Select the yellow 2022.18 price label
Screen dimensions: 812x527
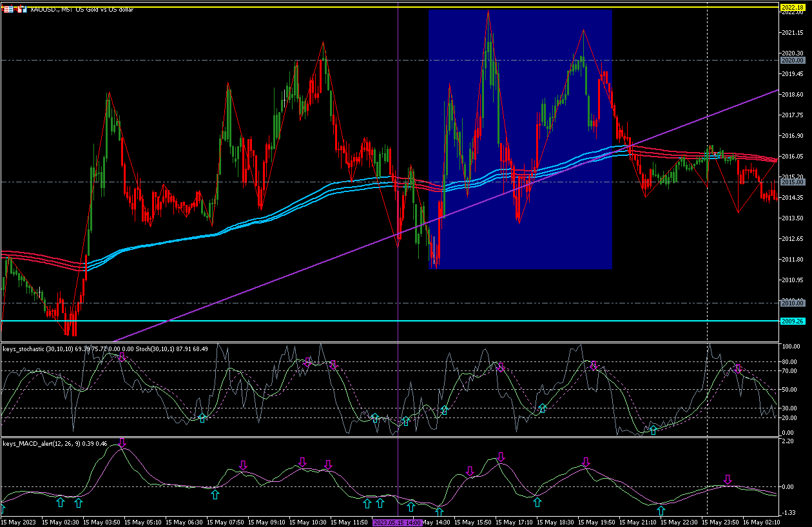[791, 7]
